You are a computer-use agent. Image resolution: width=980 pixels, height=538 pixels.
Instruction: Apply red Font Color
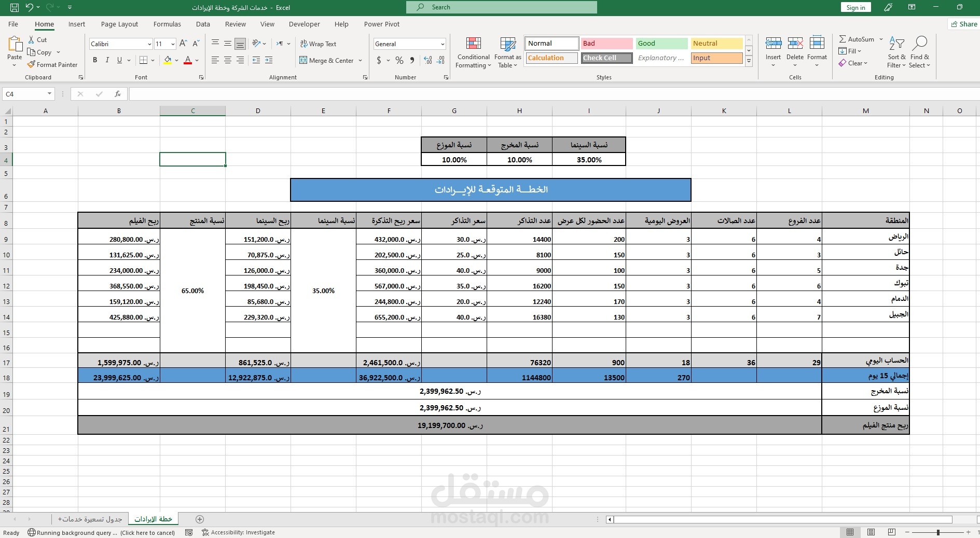[x=188, y=60]
